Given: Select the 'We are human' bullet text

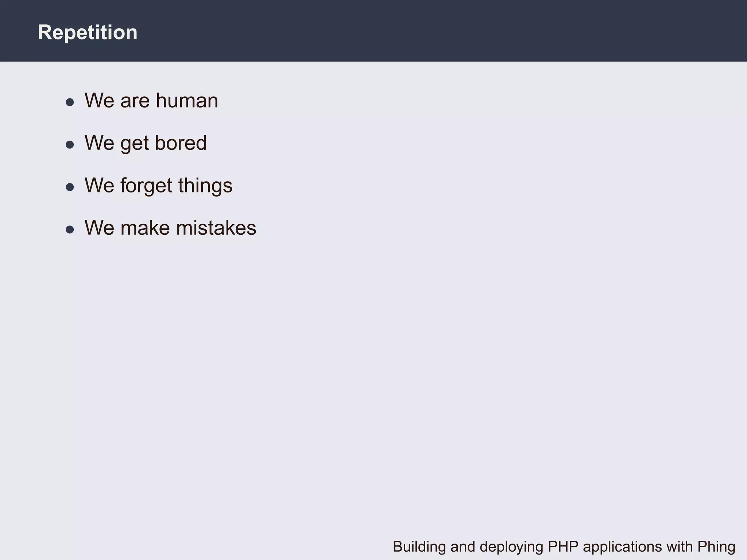Looking at the screenshot, I should 151,100.
